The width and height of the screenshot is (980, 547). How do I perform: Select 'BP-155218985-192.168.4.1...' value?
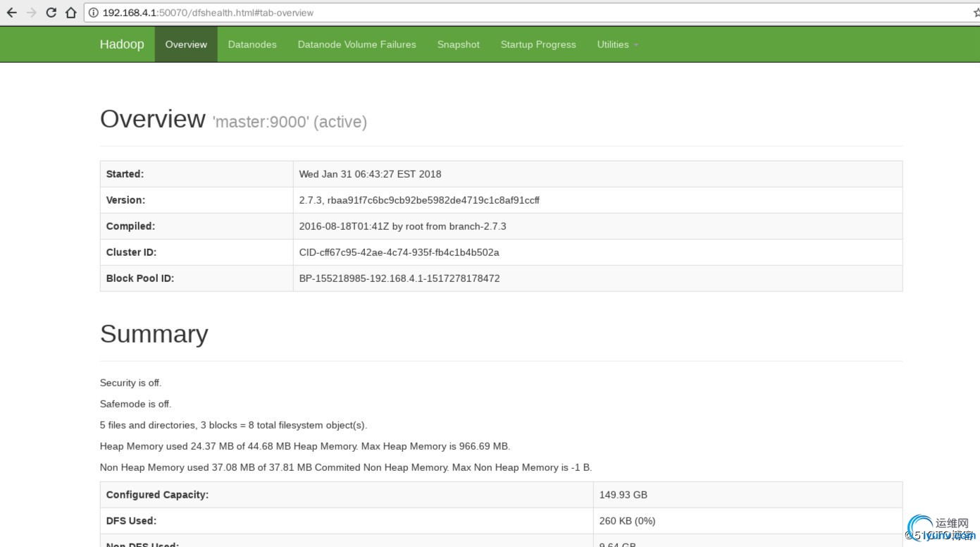pyautogui.click(x=399, y=278)
